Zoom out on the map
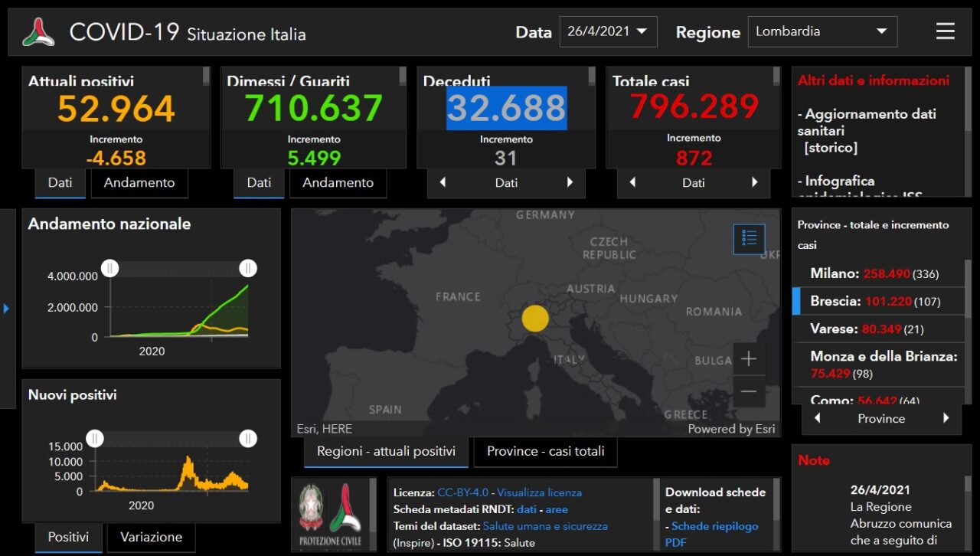Viewport: 980px width, 556px height. tap(748, 392)
